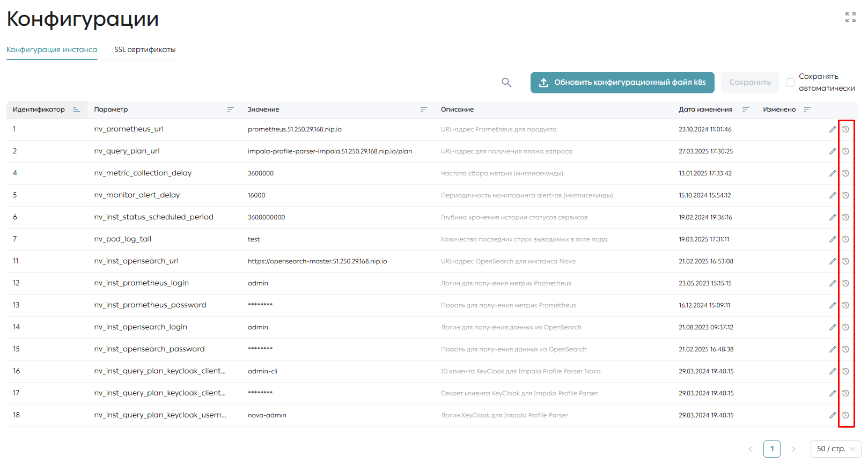
Task: Open filter for Параметр column
Action: [231, 109]
